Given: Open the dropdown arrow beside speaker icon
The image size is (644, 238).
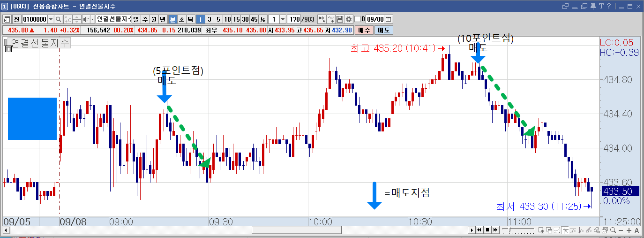Looking at the screenshot, I should click(x=92, y=19).
